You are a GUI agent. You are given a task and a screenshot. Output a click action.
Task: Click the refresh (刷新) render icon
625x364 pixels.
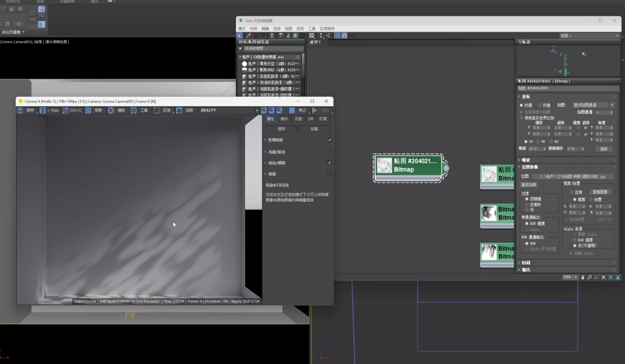pyautogui.click(x=88, y=111)
